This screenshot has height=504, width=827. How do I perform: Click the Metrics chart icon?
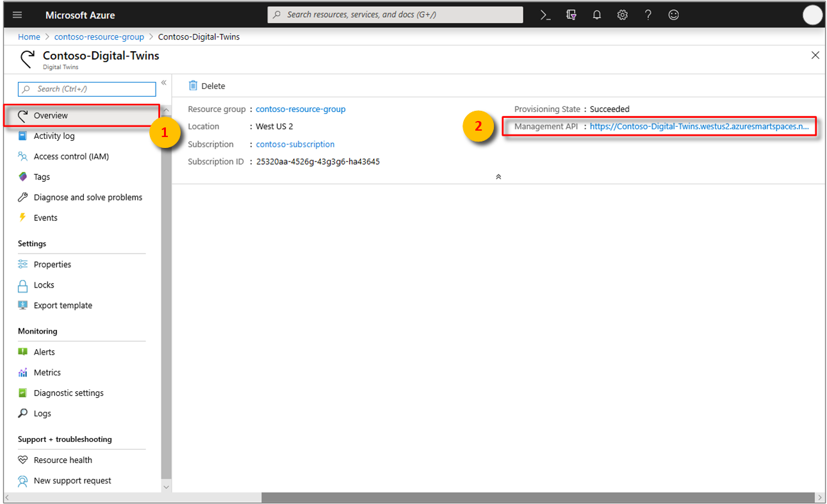pos(23,372)
